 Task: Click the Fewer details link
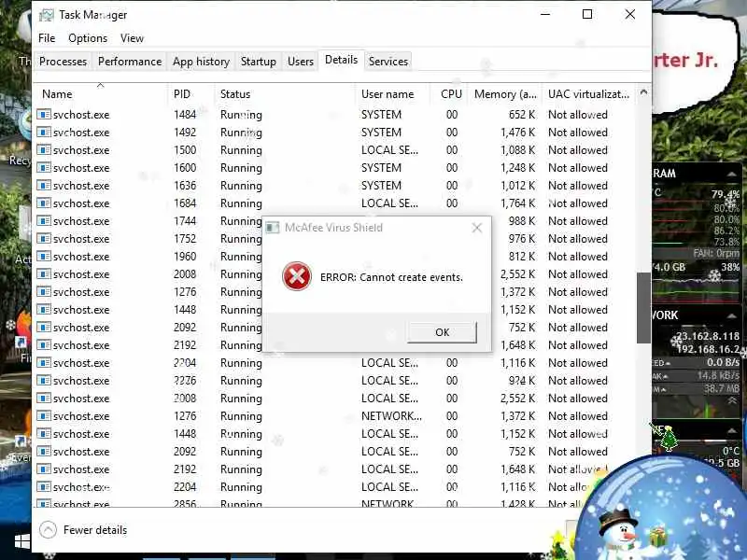(x=95, y=530)
